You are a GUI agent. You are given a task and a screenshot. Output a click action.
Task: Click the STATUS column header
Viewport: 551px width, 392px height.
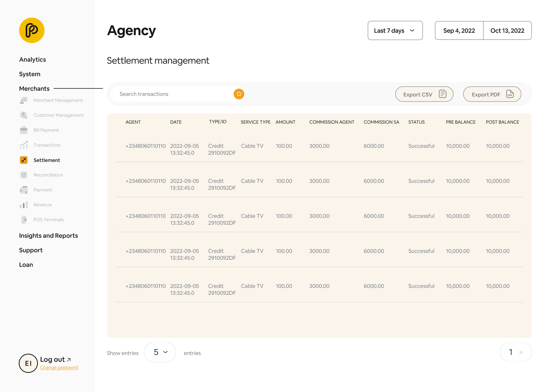[x=416, y=122]
